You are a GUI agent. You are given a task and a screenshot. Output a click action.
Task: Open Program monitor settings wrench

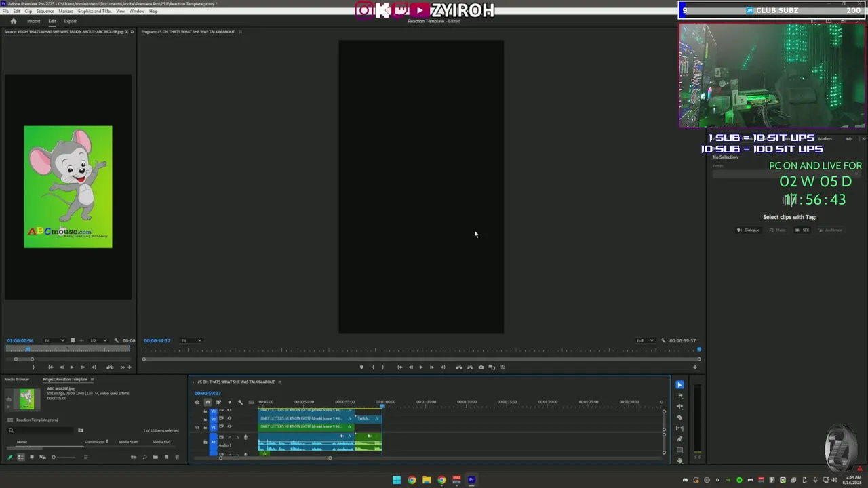(663, 340)
